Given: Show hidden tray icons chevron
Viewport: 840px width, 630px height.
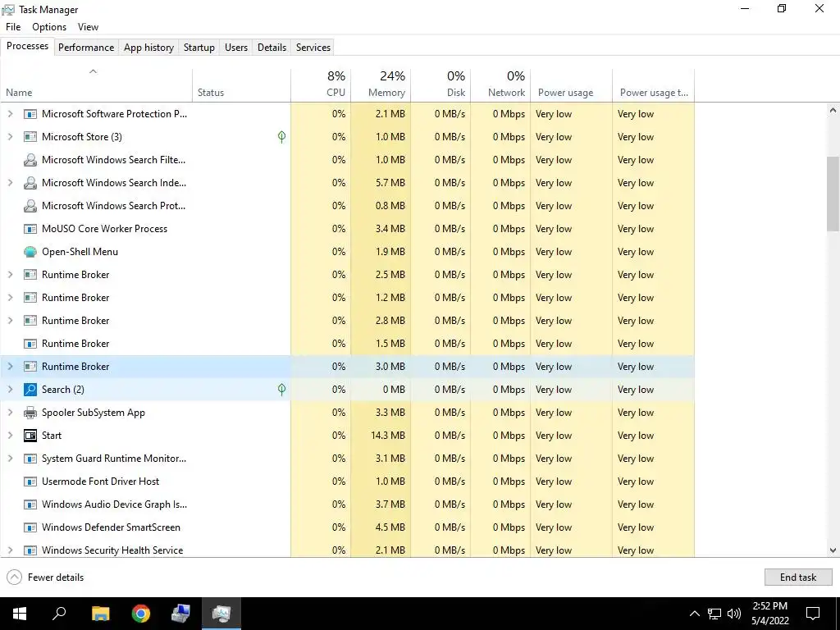Looking at the screenshot, I should tap(694, 614).
